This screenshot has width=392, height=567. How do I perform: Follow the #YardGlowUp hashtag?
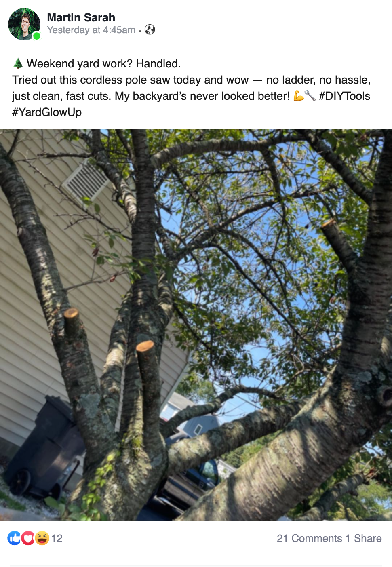[x=47, y=112]
